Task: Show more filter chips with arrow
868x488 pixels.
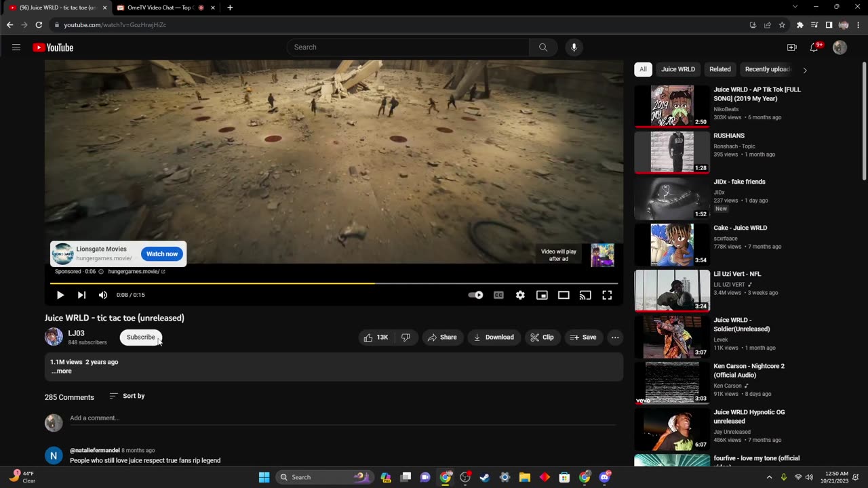Action: point(805,70)
